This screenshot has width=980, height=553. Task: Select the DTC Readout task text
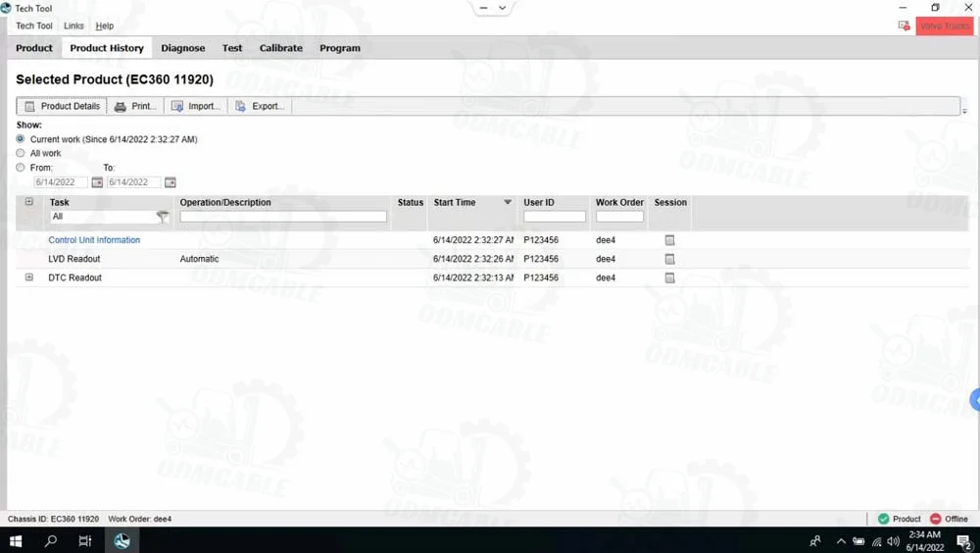coord(75,277)
